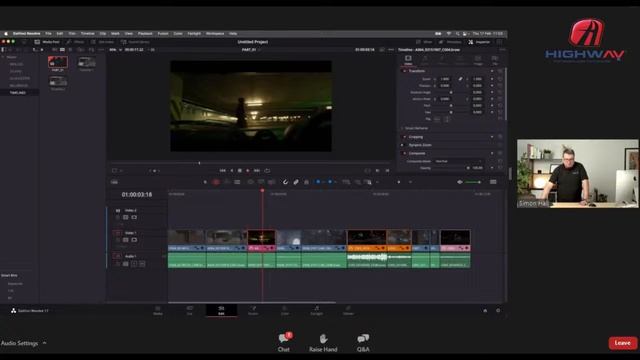Open the Q&A panel
Image resolution: width=640 pixels, height=360 pixels.
pyautogui.click(x=363, y=342)
